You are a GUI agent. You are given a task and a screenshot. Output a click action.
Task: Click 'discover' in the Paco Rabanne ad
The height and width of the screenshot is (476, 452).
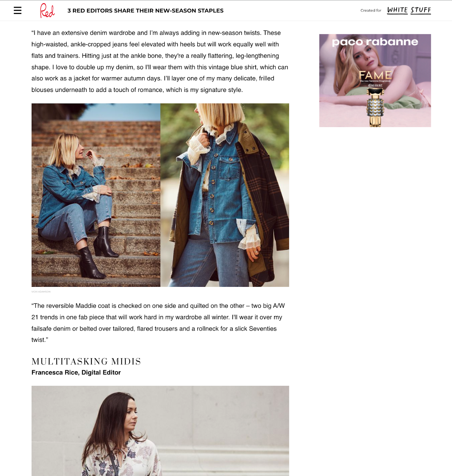[375, 85]
